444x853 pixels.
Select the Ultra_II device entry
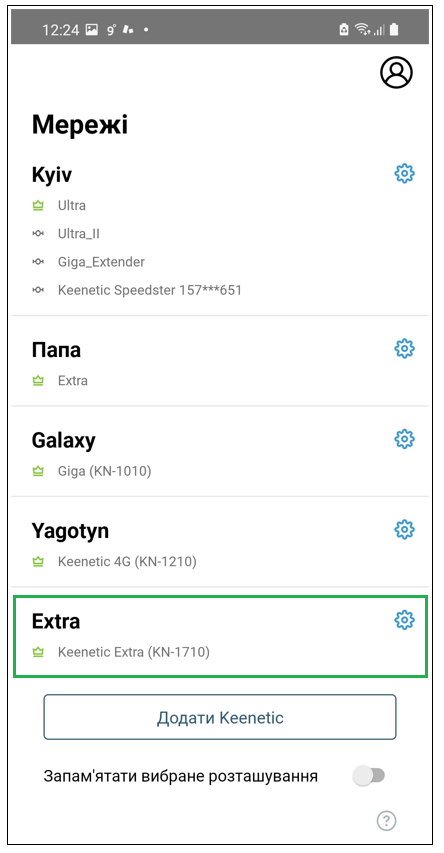pyautogui.click(x=79, y=234)
